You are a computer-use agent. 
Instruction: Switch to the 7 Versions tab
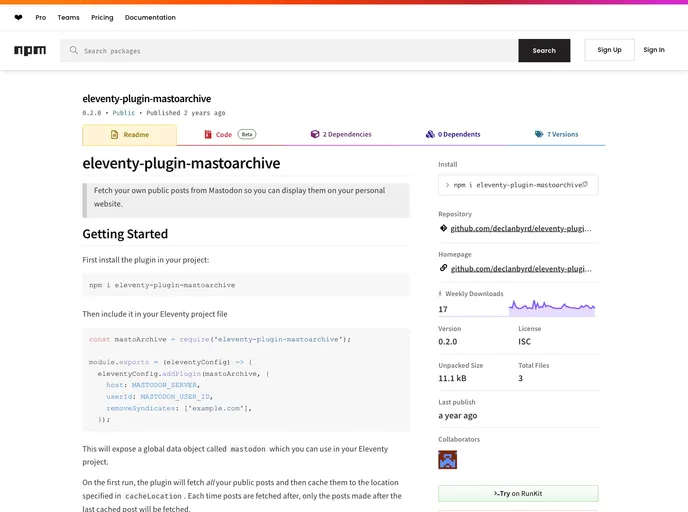[556, 134]
